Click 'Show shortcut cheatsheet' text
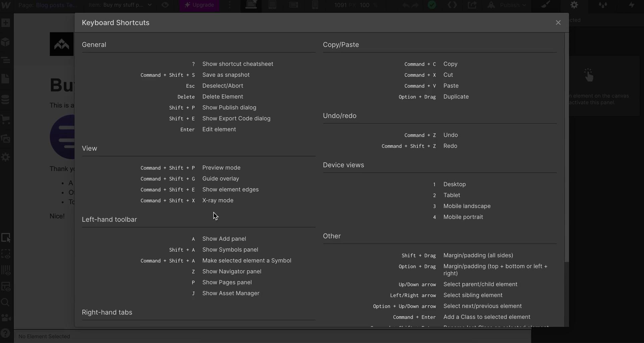 237,64
